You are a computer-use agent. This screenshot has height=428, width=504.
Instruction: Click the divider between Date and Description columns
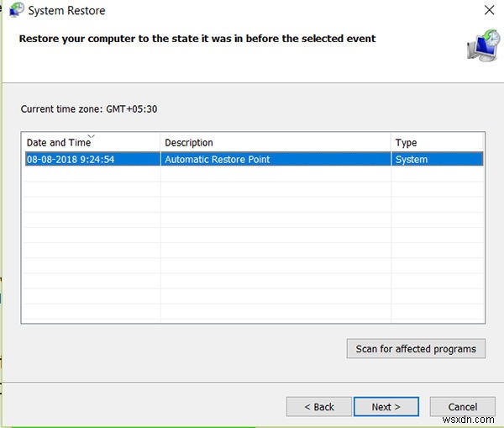(x=160, y=143)
